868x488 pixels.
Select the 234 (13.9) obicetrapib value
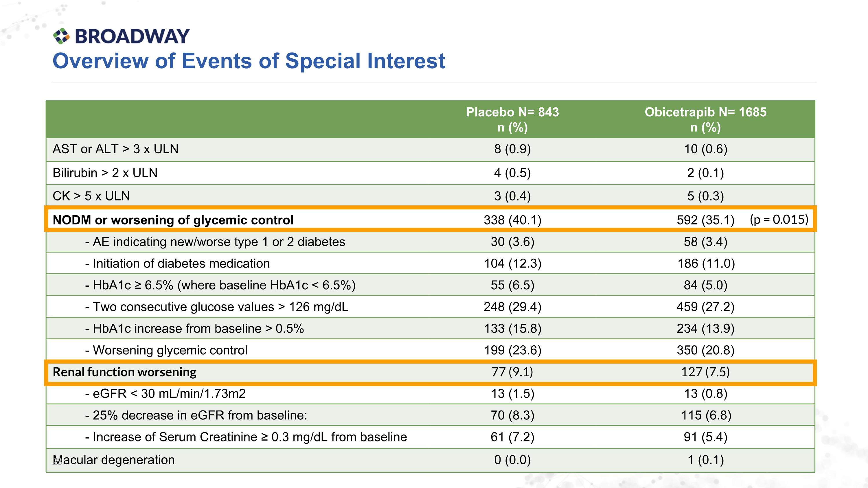(x=705, y=328)
